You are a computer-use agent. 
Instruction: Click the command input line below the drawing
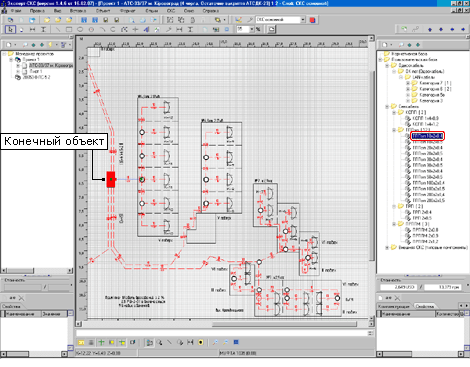click(x=222, y=333)
